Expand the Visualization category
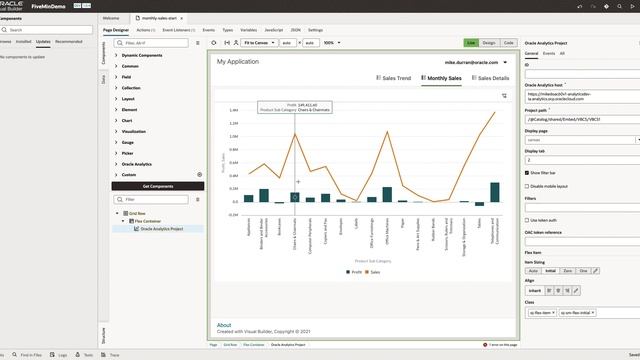640x360 pixels. coord(116,131)
